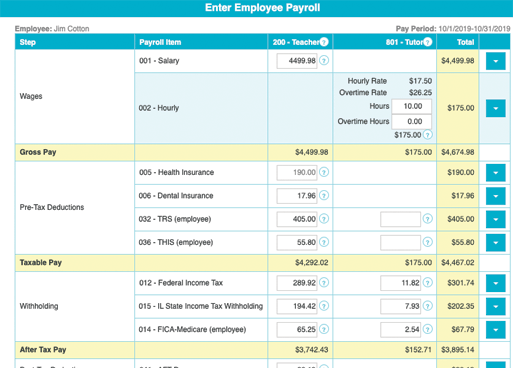Click the Wages step label
The height and width of the screenshot is (368, 513).
click(x=31, y=96)
